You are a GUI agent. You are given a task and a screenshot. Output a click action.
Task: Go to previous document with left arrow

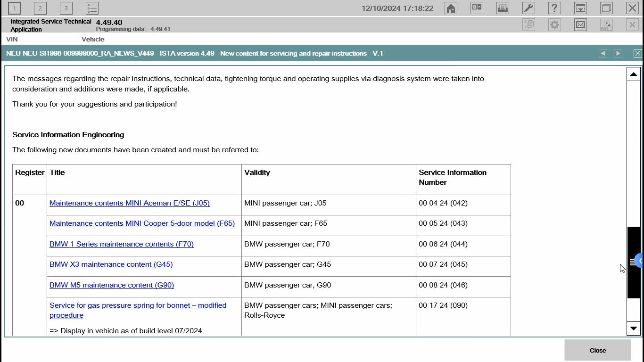point(603,53)
